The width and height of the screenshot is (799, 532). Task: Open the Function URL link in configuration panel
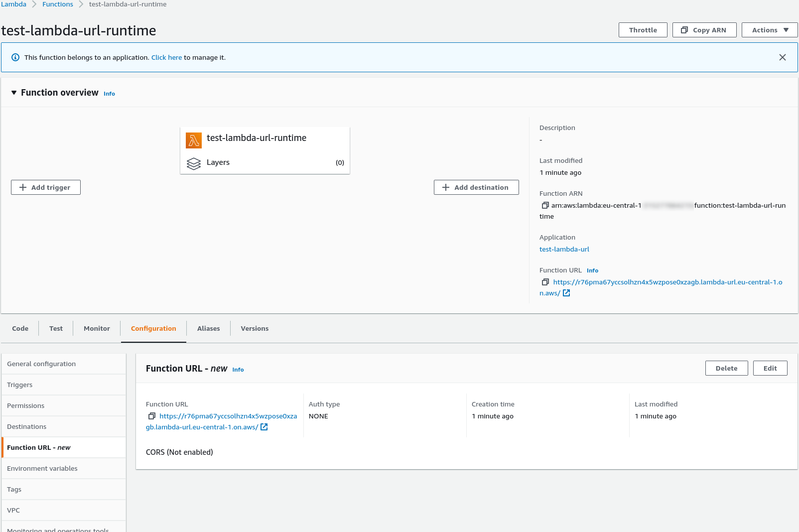pos(228,416)
